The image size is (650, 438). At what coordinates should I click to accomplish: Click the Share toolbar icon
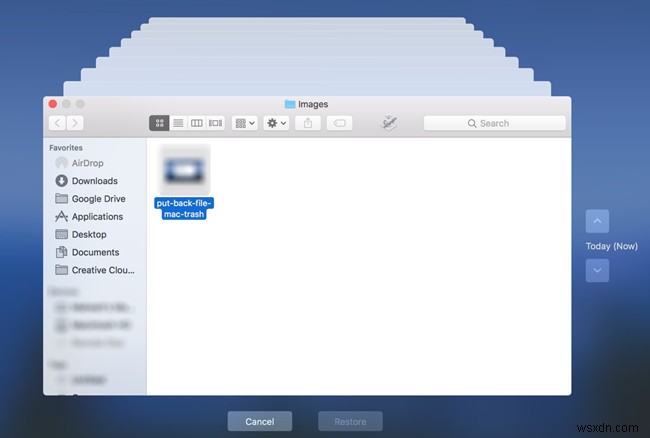[x=308, y=123]
